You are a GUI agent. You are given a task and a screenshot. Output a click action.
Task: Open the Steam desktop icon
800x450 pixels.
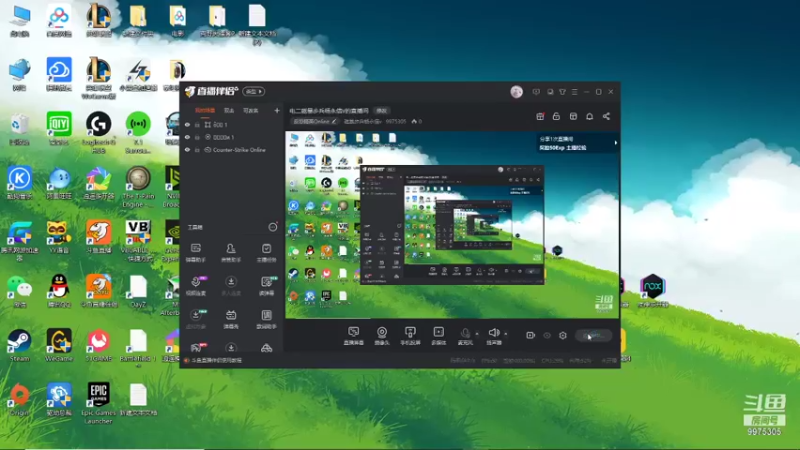click(x=19, y=345)
